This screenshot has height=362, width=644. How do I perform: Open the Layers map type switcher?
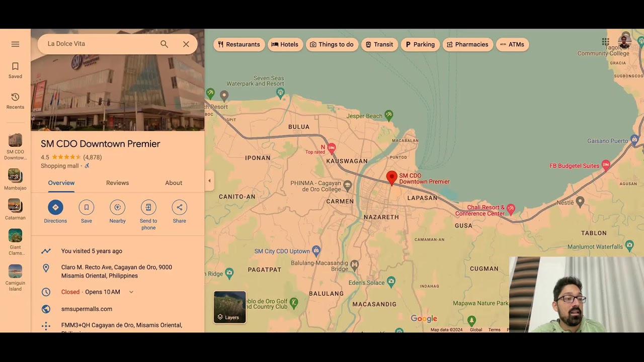[x=230, y=307]
